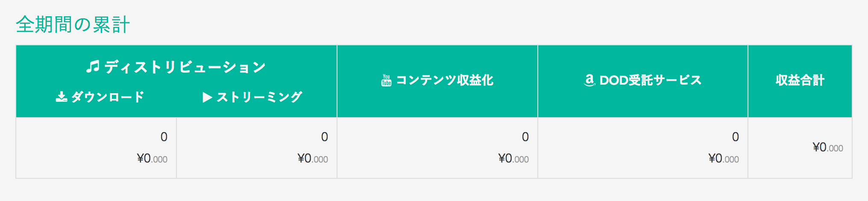Click the download revenue ¥0.000 amount
The width and height of the screenshot is (868, 201).
152,159
